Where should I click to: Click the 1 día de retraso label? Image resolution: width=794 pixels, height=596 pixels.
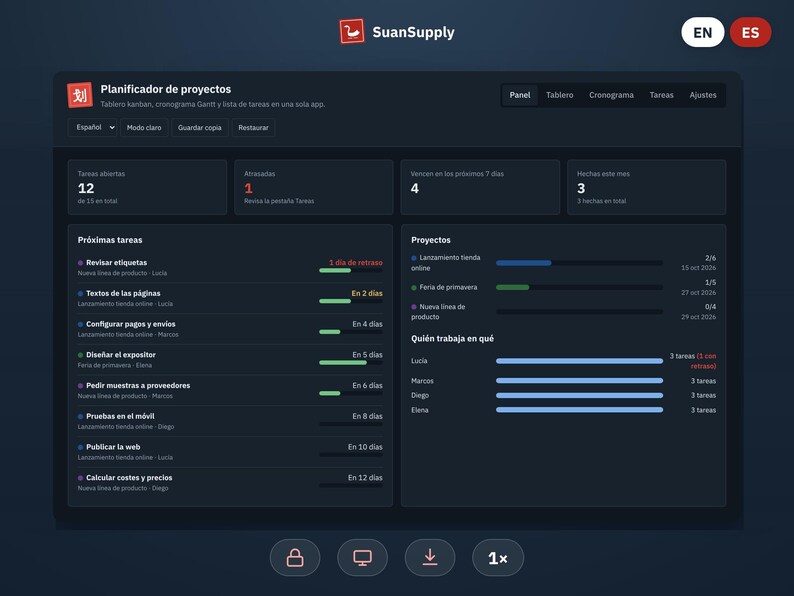click(355, 262)
